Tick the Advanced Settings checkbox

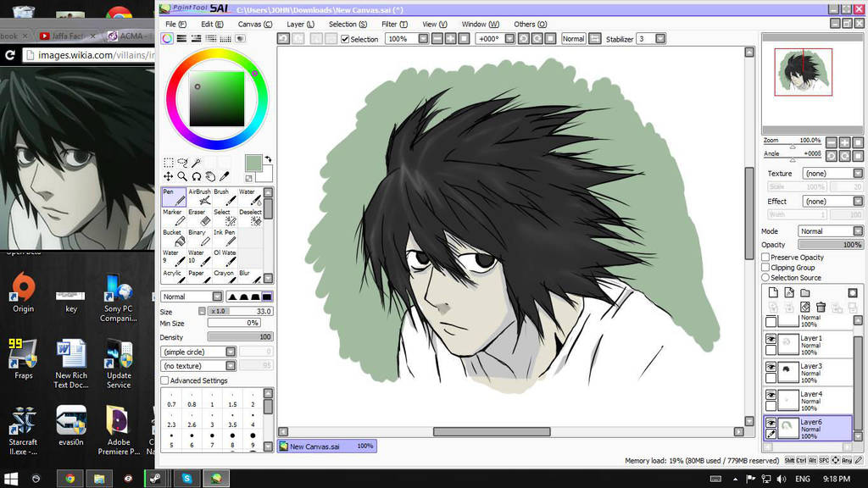tap(165, 380)
